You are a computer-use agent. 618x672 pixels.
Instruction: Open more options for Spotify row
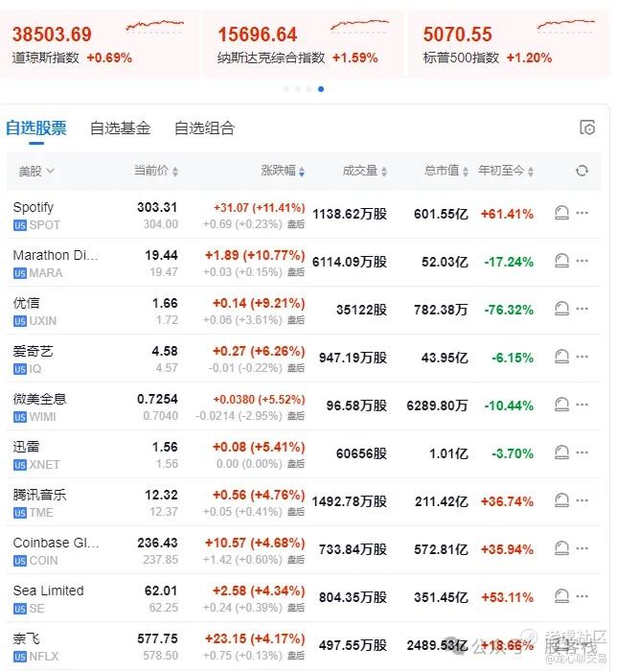click(x=582, y=213)
